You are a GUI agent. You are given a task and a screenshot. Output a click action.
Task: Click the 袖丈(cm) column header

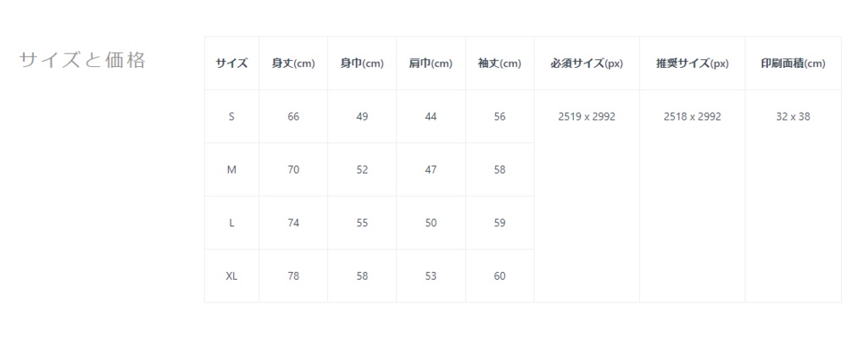coord(499,63)
